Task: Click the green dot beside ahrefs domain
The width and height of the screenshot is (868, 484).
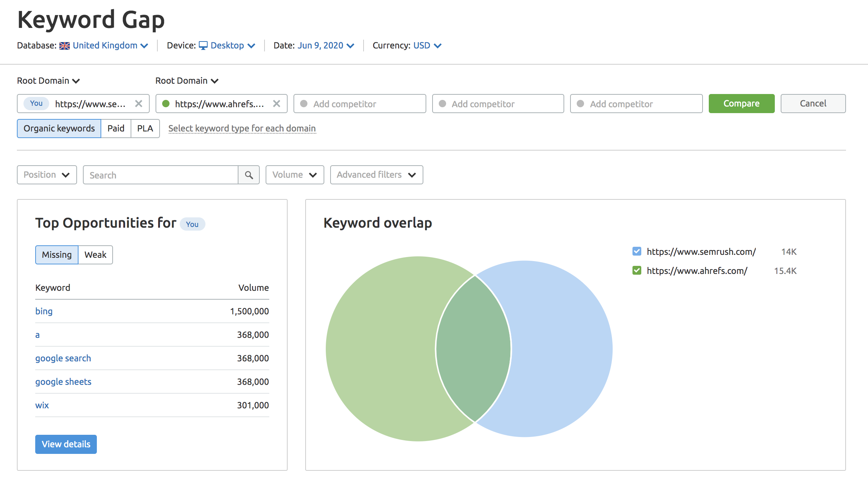Action: click(x=166, y=104)
